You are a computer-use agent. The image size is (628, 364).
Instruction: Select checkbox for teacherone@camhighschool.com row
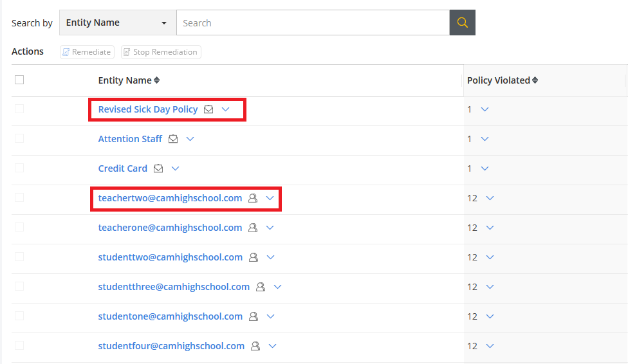tap(19, 227)
